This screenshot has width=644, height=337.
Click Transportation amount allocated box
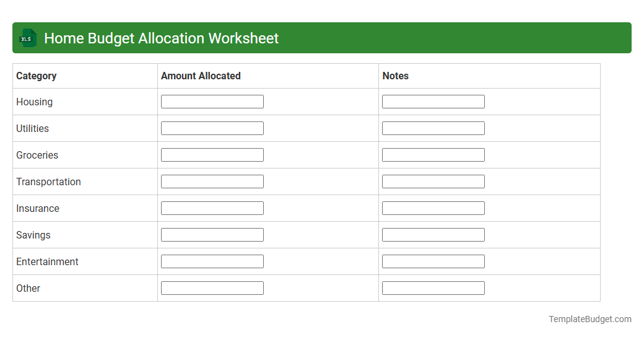tap(212, 182)
